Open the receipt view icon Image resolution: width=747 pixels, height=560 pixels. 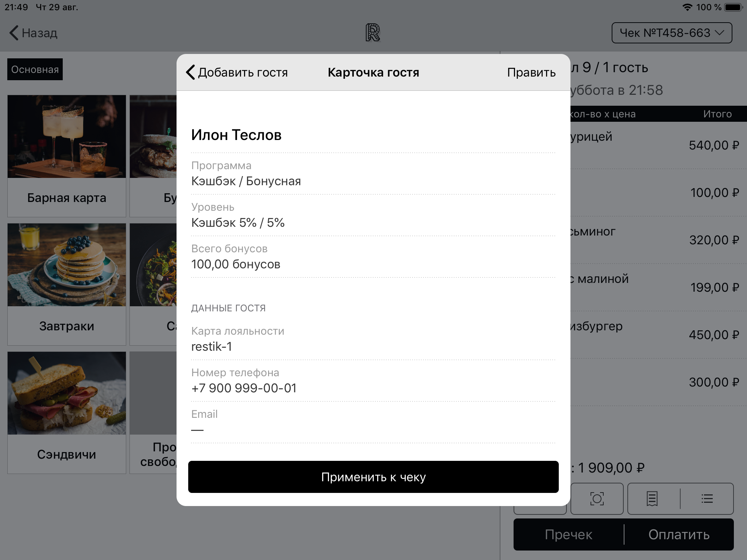(x=652, y=498)
